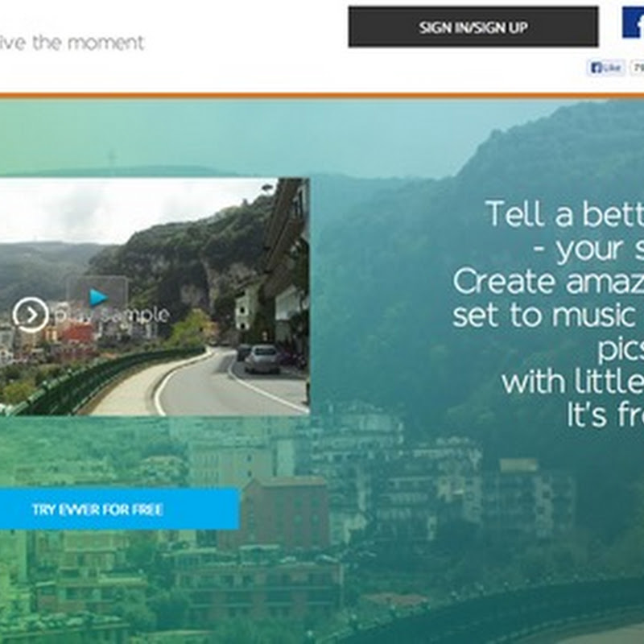
Task: Start the sample with the blue play triangle
Action: click(97, 297)
